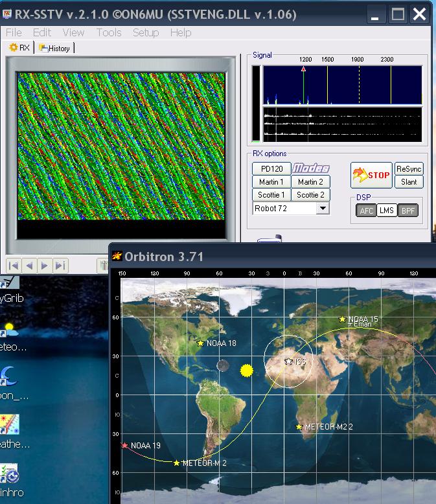Click the signal spectrum display

pos(343,85)
